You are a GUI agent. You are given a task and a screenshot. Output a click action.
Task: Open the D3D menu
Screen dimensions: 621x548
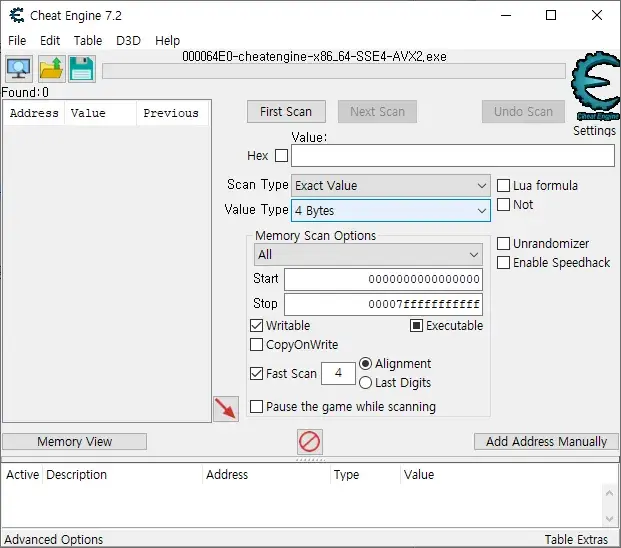tap(128, 41)
